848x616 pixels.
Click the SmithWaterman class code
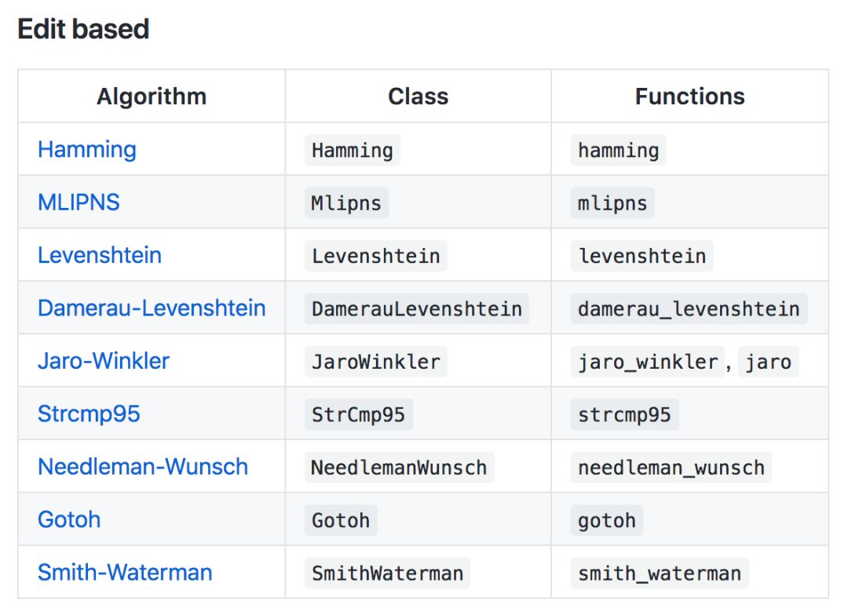coord(387,573)
